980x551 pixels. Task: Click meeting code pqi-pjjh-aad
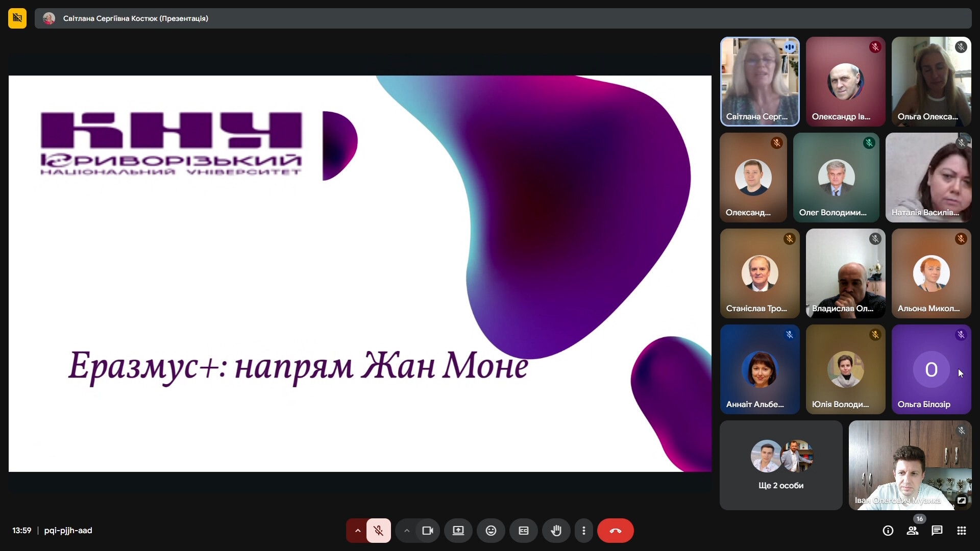pos(68,531)
